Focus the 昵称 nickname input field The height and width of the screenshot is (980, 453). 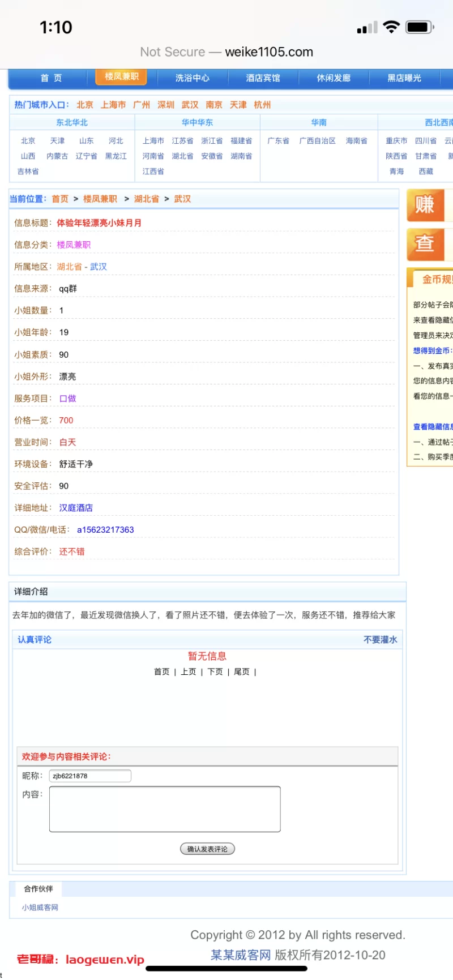90,776
